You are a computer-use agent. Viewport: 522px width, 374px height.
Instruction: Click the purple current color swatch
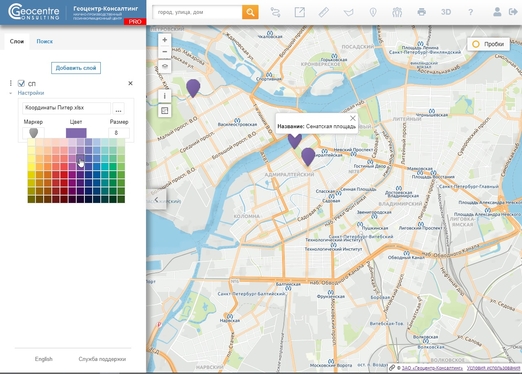[x=76, y=133]
